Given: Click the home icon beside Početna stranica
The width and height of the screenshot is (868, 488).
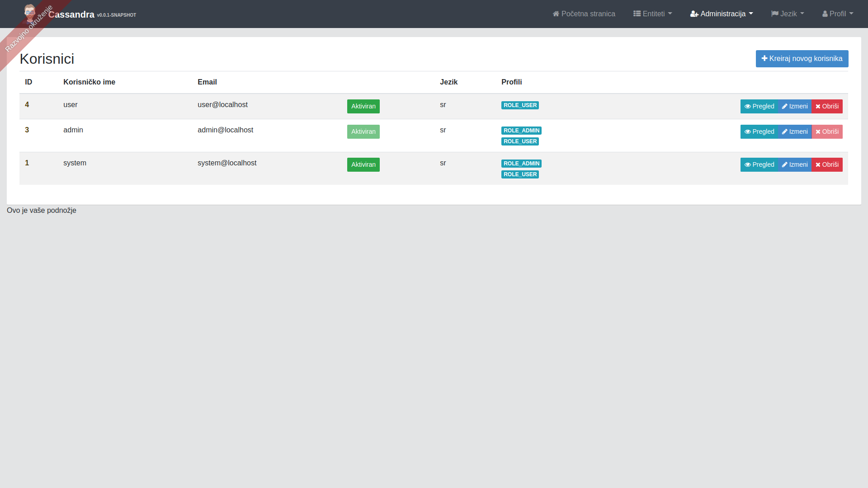Looking at the screenshot, I should [x=556, y=14].
